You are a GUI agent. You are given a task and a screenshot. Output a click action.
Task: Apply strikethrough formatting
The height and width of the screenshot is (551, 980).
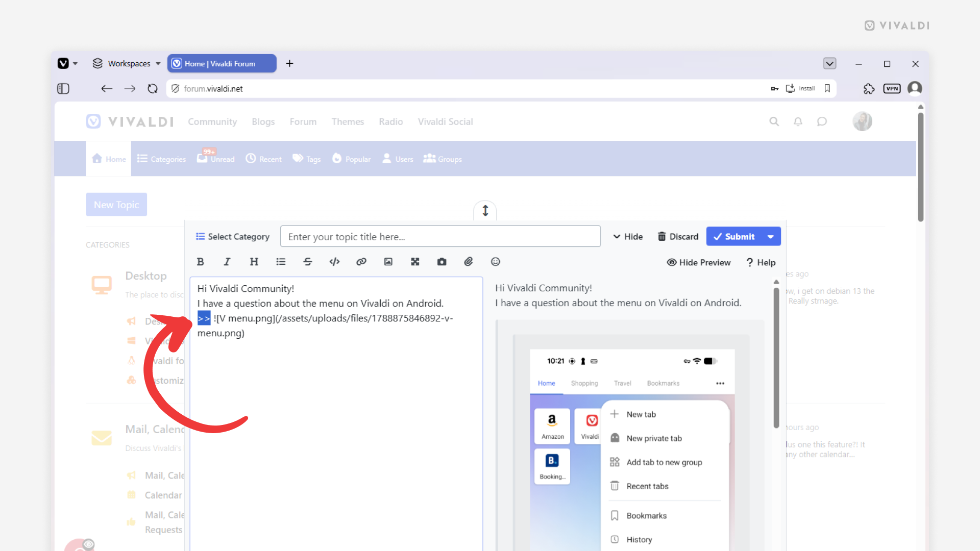tap(308, 262)
